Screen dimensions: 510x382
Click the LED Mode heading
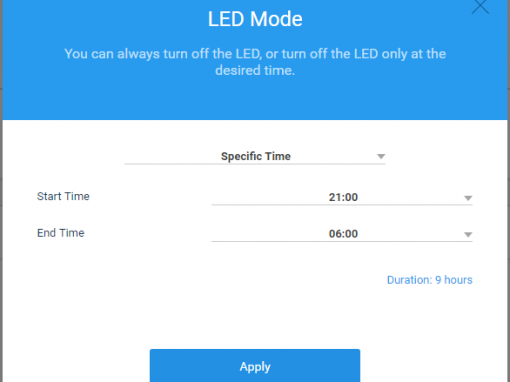[x=255, y=19]
